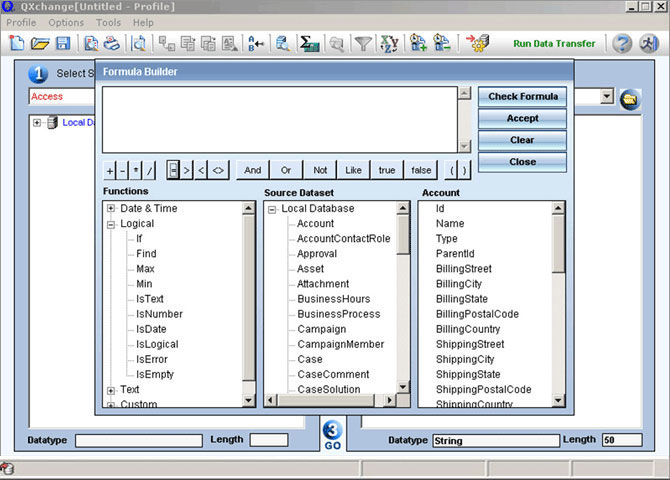
Task: Select the AccountContactRole table
Action: (x=344, y=239)
